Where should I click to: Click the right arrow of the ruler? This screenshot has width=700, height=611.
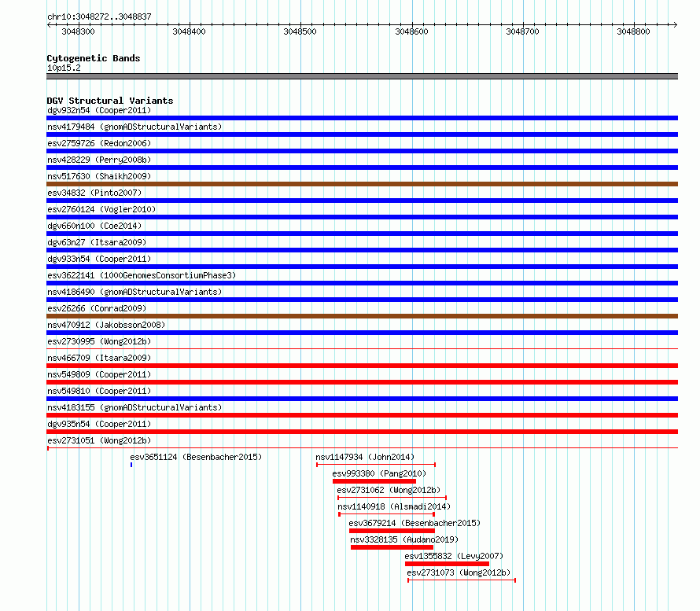[x=676, y=25]
